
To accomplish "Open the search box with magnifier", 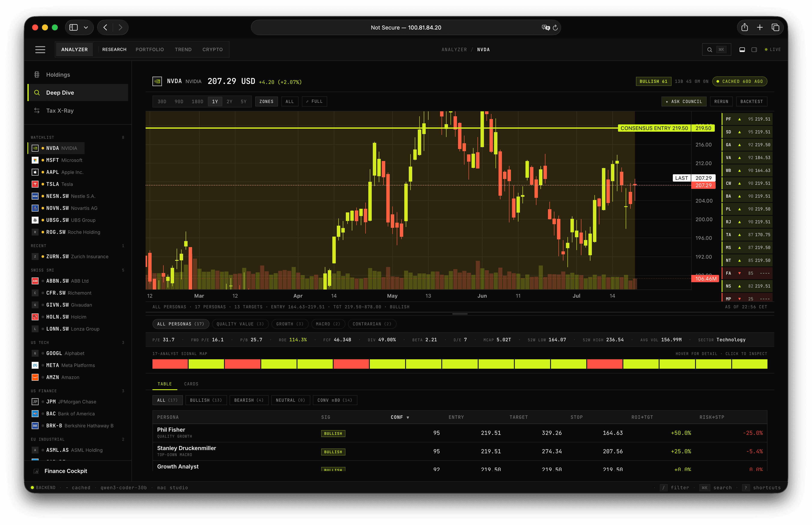I will click(x=716, y=49).
